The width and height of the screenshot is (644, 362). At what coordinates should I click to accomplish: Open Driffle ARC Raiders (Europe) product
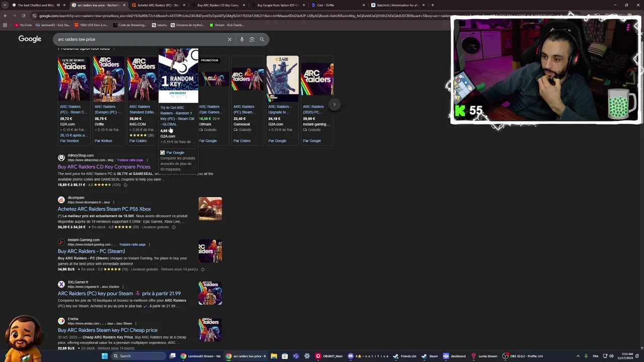[x=108, y=100]
